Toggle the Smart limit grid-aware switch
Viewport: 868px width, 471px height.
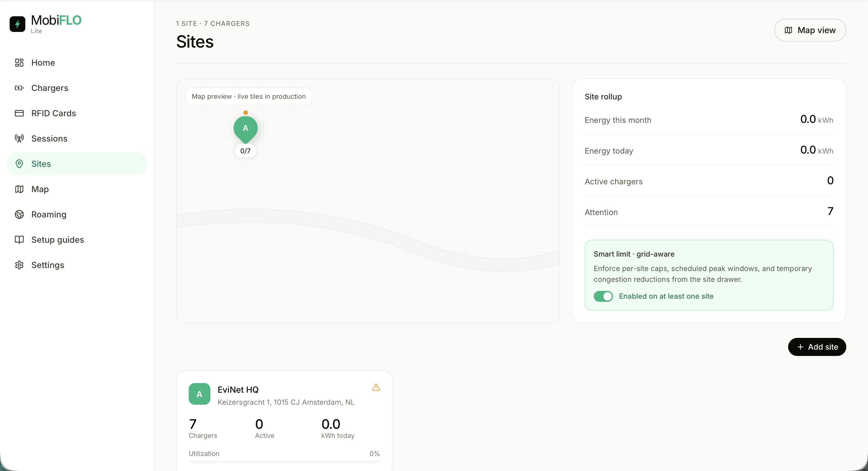pos(603,296)
